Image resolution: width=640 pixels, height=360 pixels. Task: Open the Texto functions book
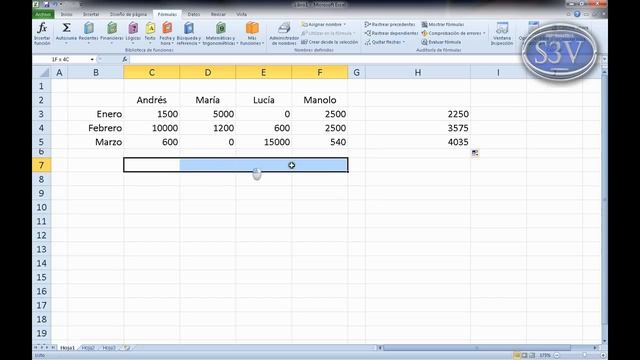coord(150,33)
